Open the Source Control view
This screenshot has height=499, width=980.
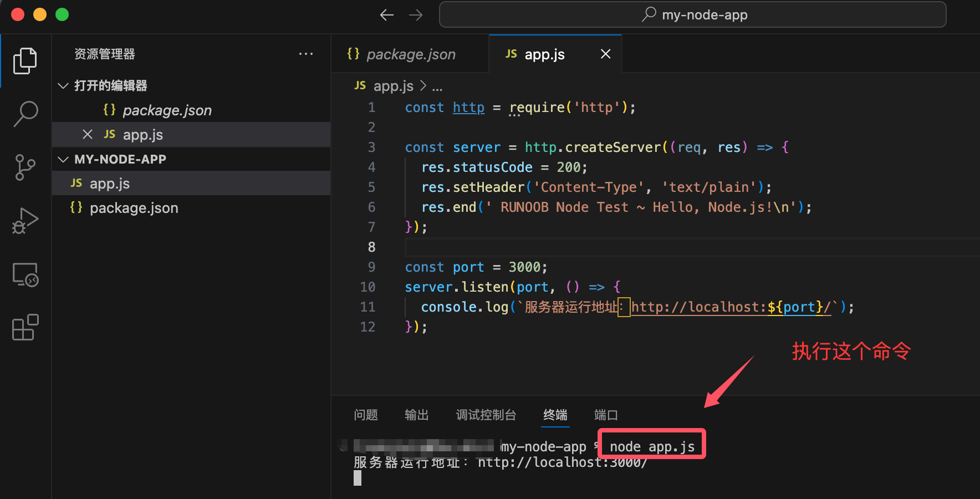click(x=24, y=166)
